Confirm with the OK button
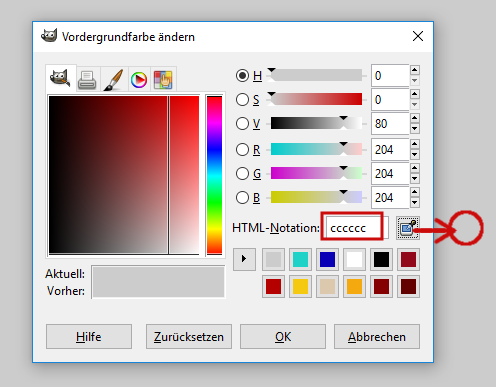This screenshot has height=387, width=496. pyautogui.click(x=283, y=337)
